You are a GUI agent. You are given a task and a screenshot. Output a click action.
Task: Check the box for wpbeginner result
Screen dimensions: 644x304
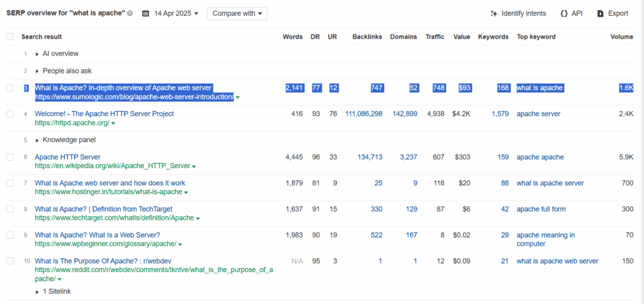(x=10, y=235)
